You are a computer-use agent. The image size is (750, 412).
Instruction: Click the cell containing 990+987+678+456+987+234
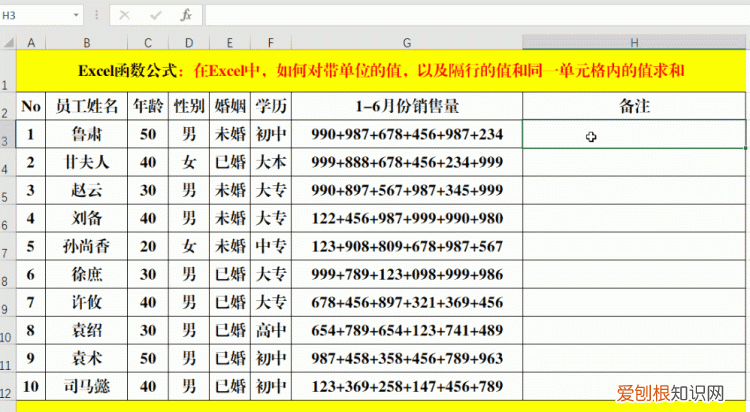[406, 134]
